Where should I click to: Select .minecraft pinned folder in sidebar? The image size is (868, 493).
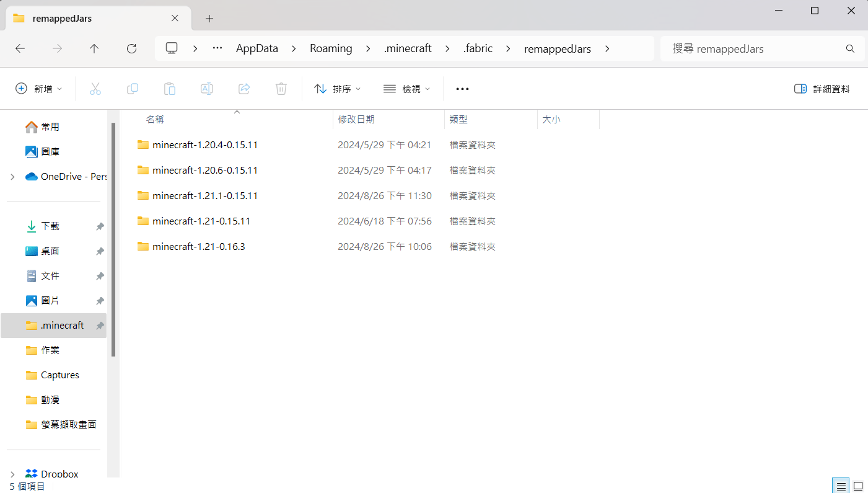[x=53, y=326]
